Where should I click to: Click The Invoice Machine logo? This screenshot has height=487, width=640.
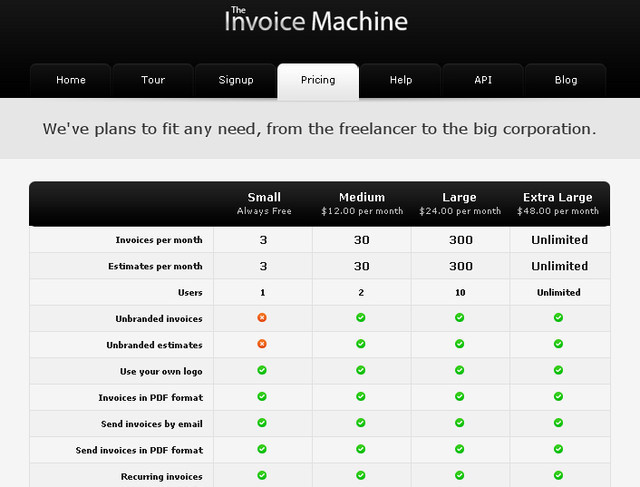318,21
